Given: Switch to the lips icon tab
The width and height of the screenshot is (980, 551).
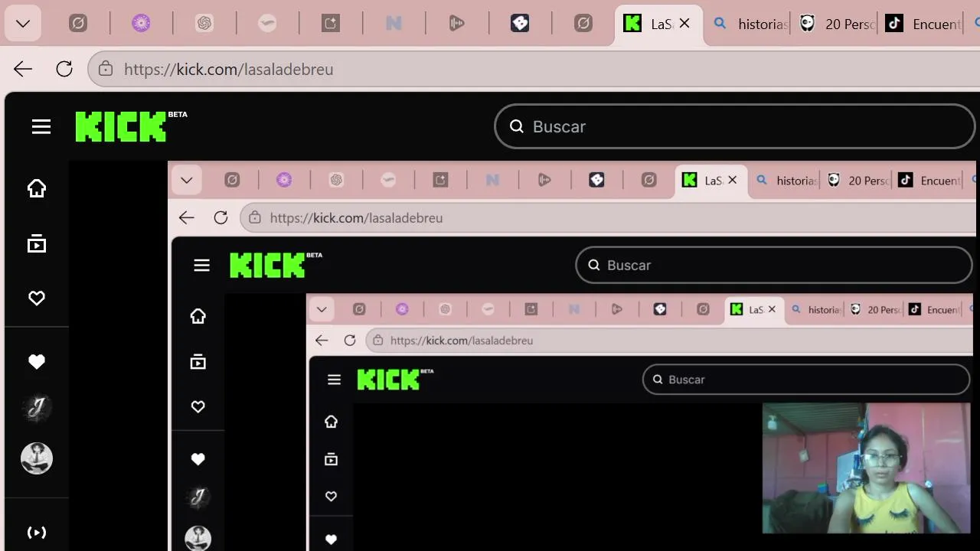Looking at the screenshot, I should [267, 24].
